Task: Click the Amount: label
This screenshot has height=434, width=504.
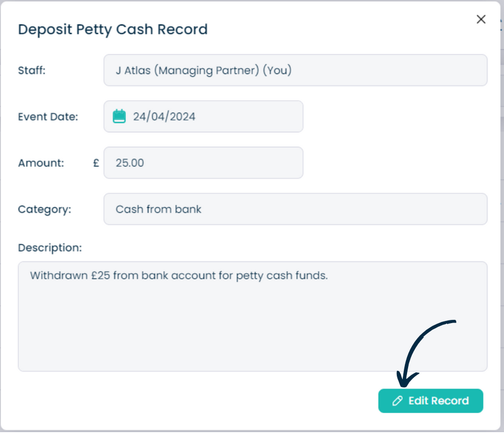Action: click(x=41, y=163)
